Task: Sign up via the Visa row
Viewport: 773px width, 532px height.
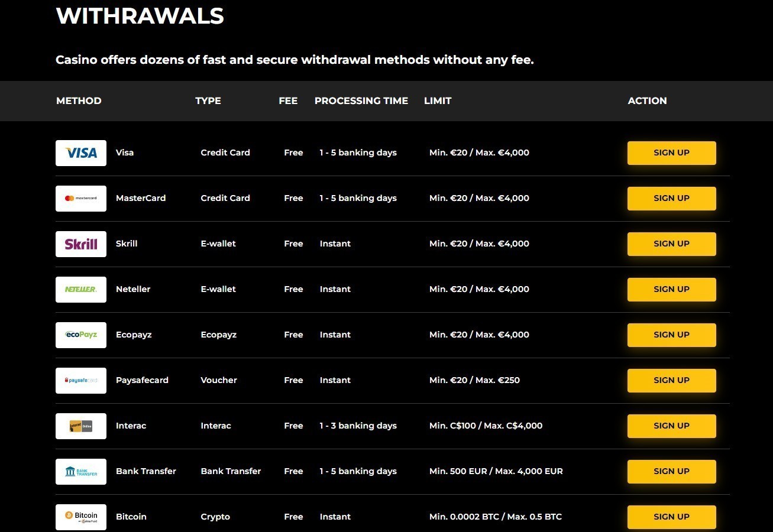Action: pos(672,153)
